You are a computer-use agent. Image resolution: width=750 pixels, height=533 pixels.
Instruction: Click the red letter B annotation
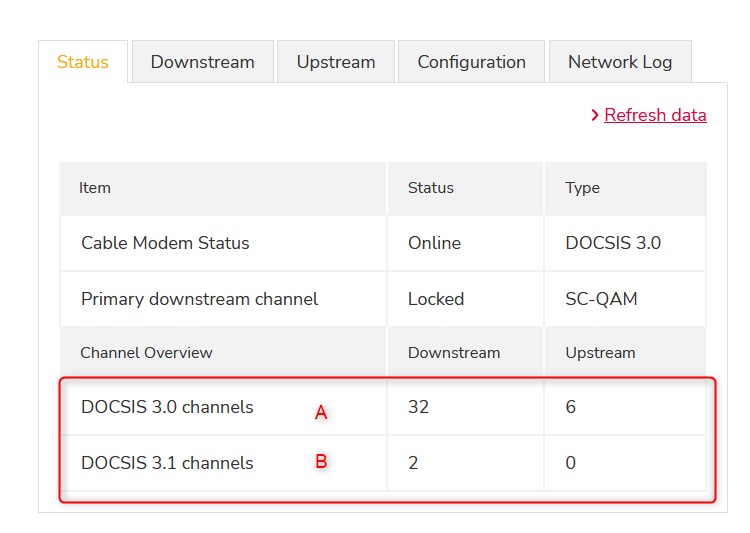pyautogui.click(x=321, y=462)
